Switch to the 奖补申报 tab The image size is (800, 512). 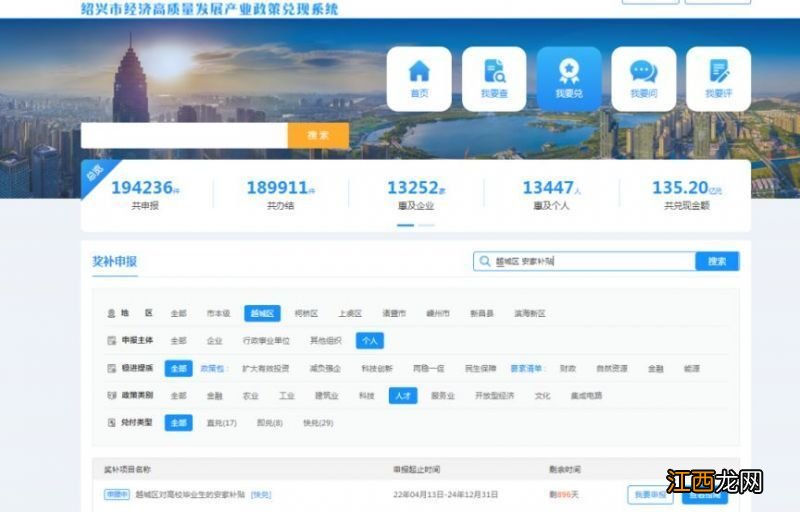(115, 262)
